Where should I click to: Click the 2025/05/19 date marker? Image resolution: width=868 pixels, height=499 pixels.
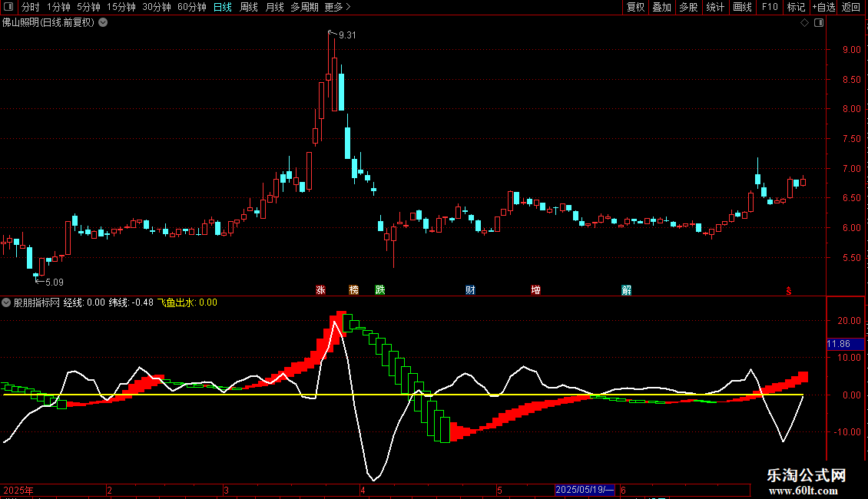[585, 490]
